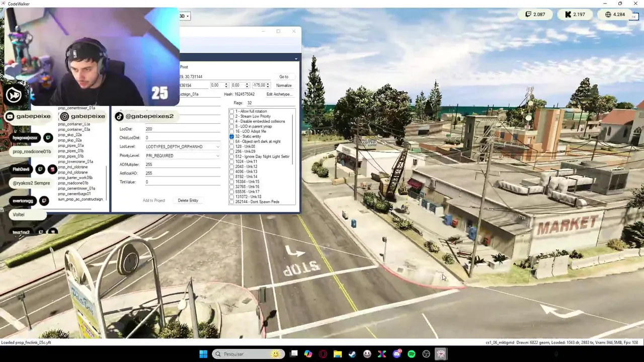Open Discord from the taskbar
Screen dimensions: 644x362
(397, 354)
